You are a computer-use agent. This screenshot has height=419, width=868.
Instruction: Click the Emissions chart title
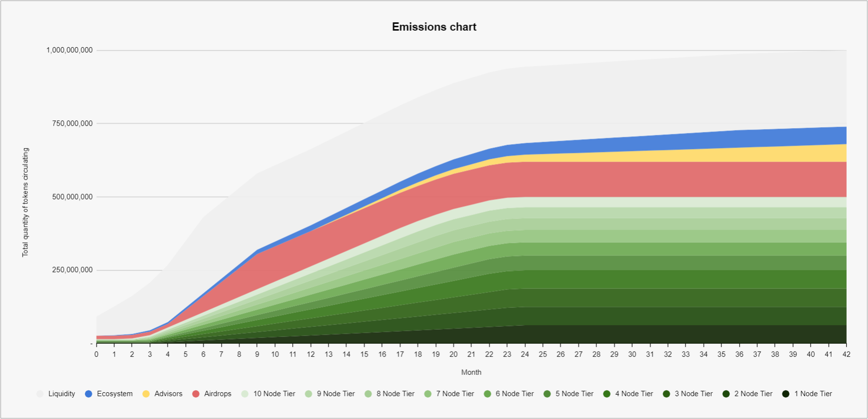pos(434,27)
